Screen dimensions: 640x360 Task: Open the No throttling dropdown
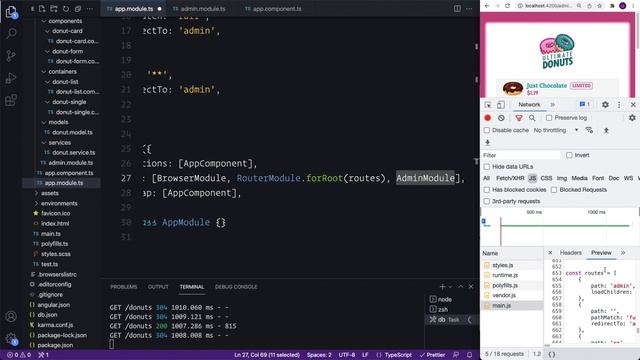556,130
